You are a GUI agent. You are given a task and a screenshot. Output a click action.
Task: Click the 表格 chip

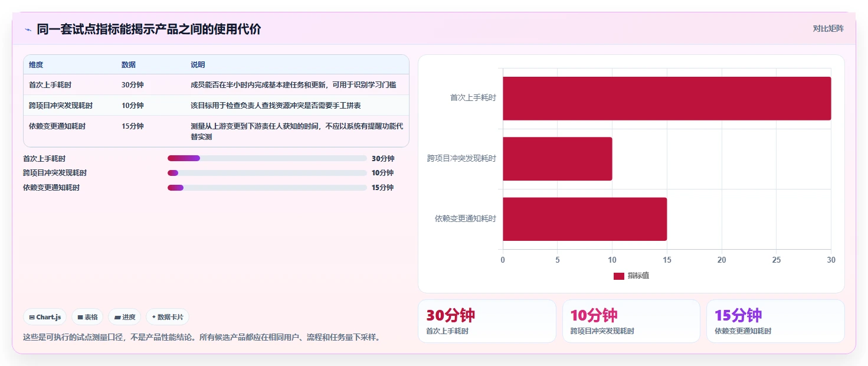(87, 317)
